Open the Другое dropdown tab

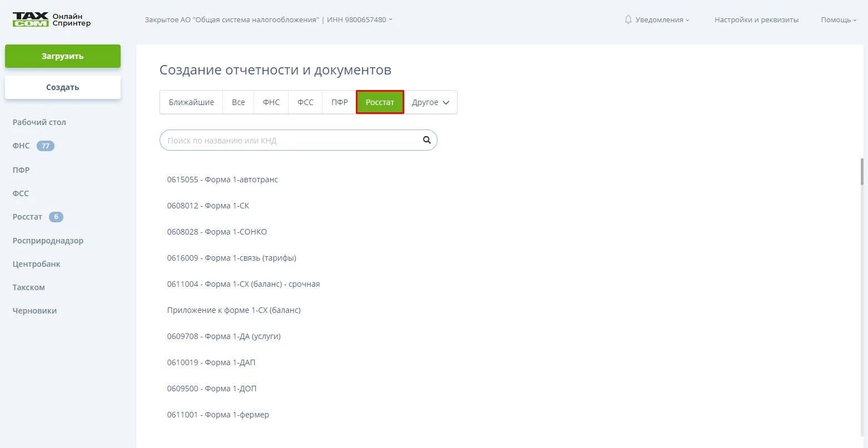pyautogui.click(x=430, y=102)
